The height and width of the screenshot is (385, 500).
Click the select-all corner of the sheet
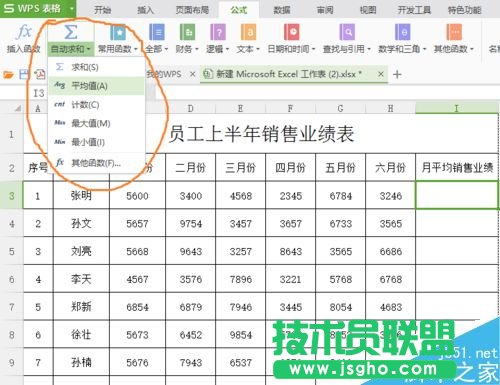[x=17, y=108]
